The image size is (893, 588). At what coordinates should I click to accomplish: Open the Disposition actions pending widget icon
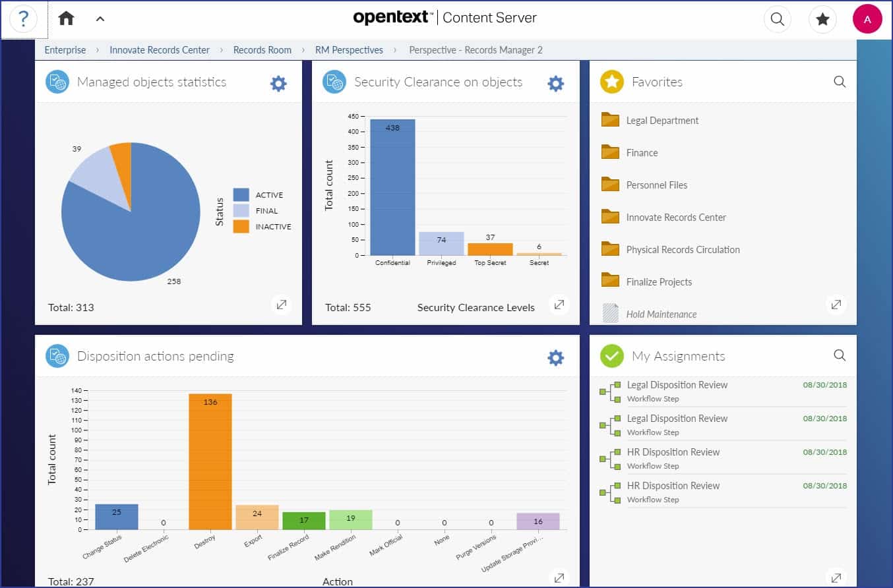[x=56, y=356]
